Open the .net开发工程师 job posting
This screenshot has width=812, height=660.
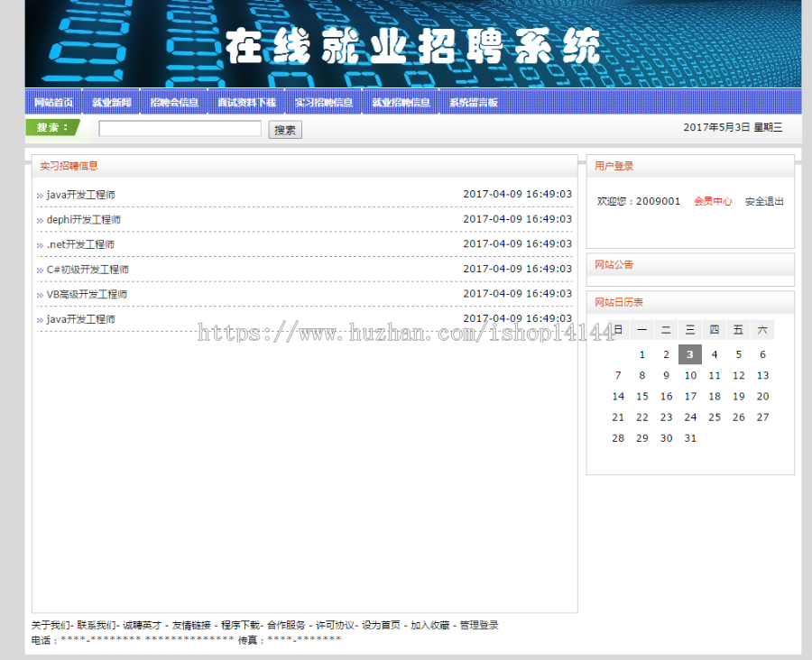click(x=80, y=244)
